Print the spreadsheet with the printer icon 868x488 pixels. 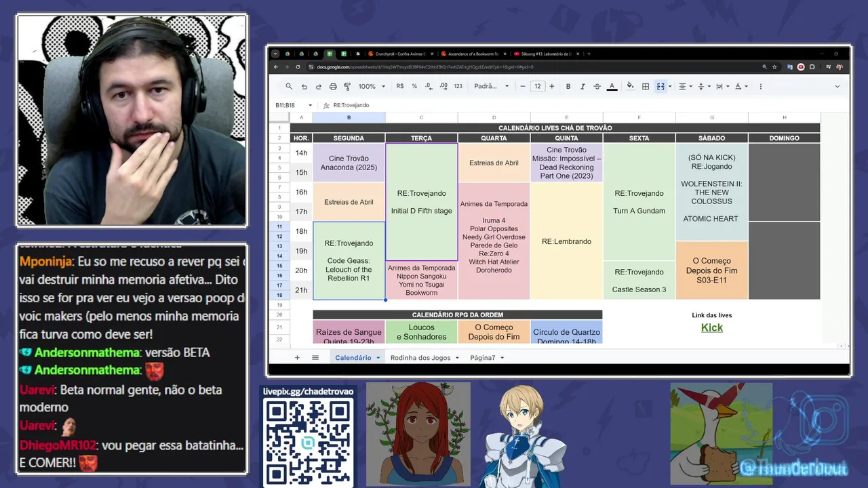(333, 86)
